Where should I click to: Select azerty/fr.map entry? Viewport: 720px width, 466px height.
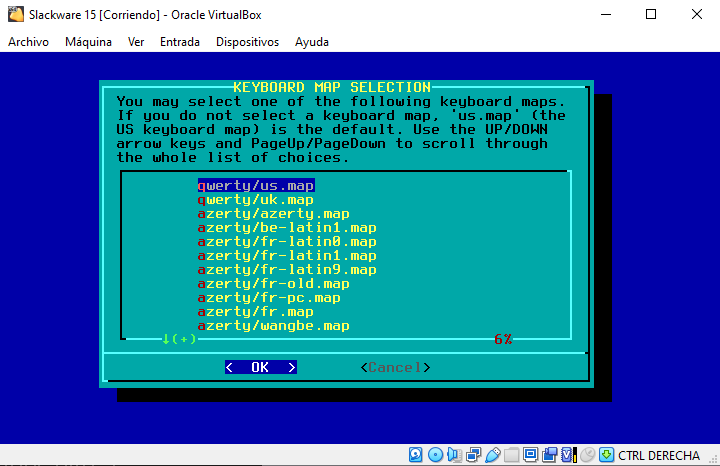256,312
